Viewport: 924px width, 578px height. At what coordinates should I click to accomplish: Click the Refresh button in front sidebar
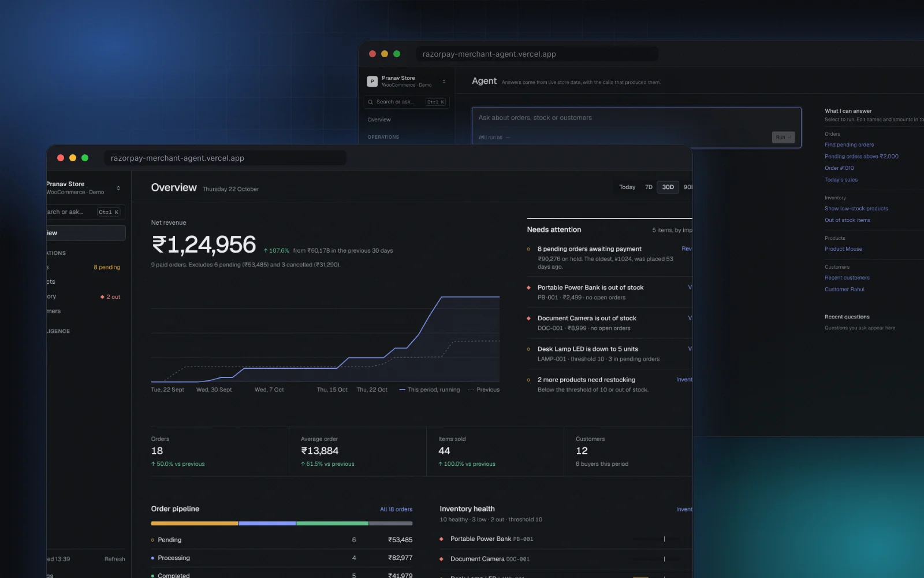(x=114, y=559)
